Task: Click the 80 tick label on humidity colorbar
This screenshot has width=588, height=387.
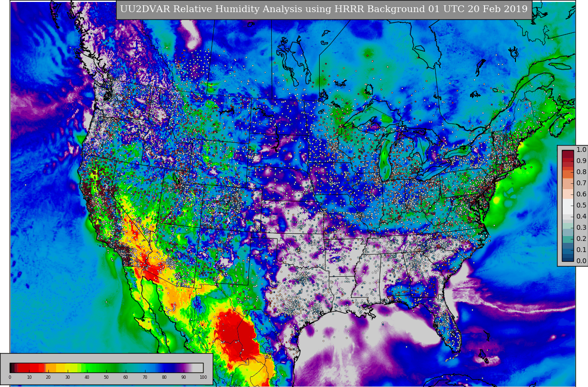Action: click(x=164, y=377)
